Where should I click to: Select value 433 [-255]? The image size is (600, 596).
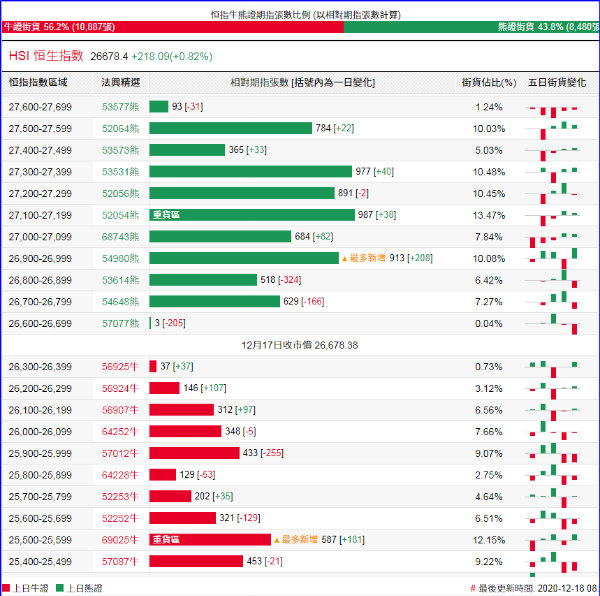coord(263,453)
